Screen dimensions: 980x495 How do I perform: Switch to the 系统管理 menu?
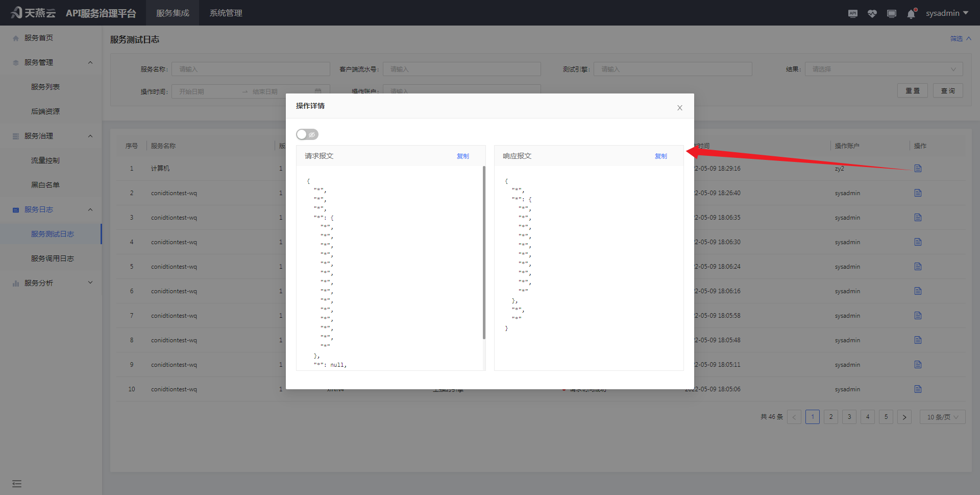[226, 13]
